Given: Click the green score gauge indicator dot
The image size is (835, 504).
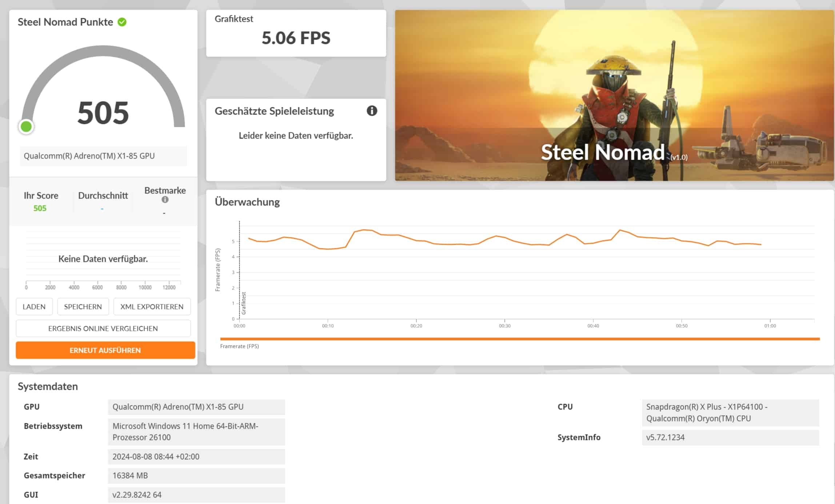Looking at the screenshot, I should [26, 127].
